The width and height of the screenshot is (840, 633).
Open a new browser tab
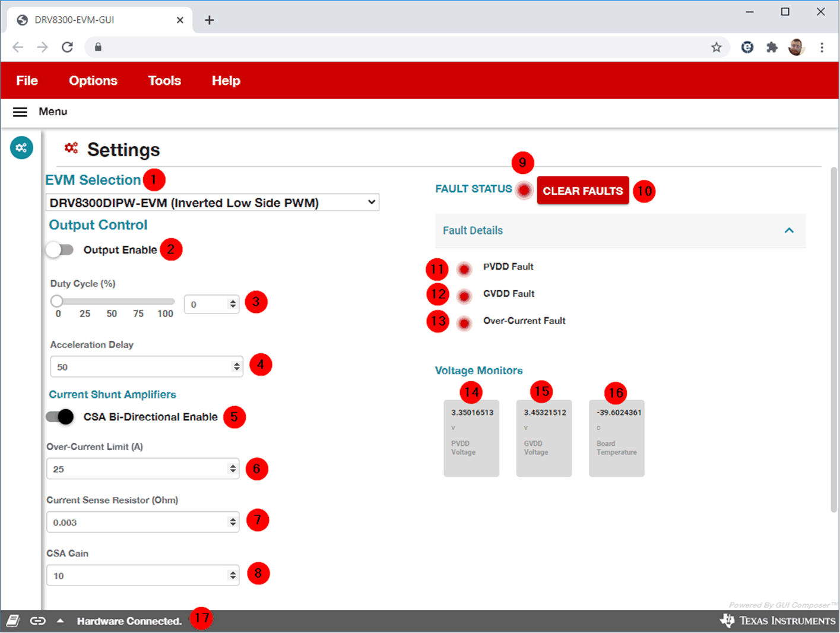[209, 20]
